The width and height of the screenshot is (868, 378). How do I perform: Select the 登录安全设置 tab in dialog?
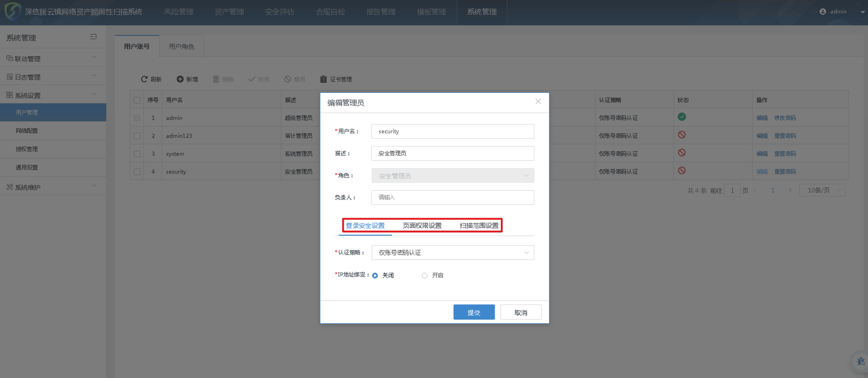point(365,226)
